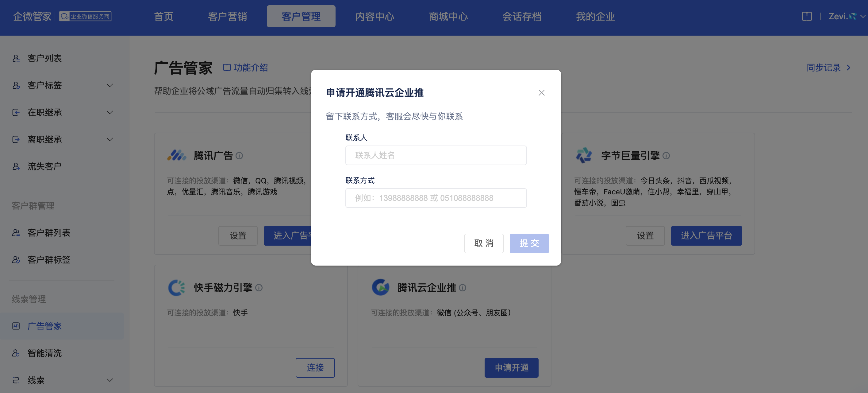Submit the form with 提交 button
The width and height of the screenshot is (868, 393).
tap(529, 243)
